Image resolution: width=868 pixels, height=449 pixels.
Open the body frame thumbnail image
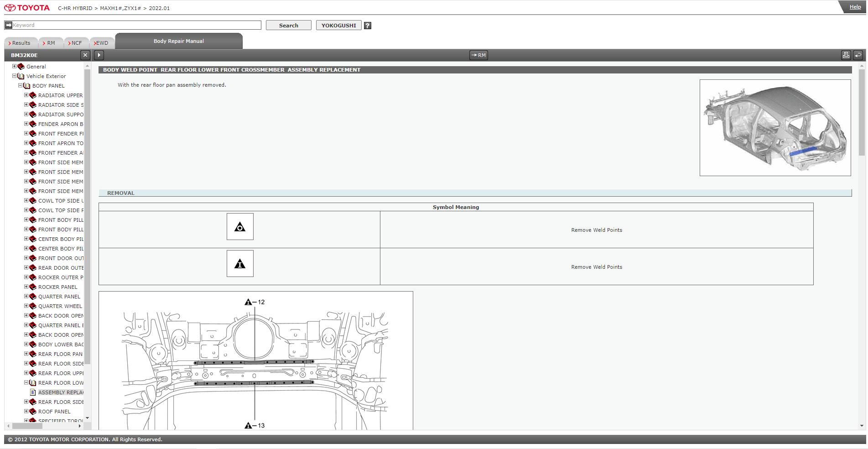[775, 128]
